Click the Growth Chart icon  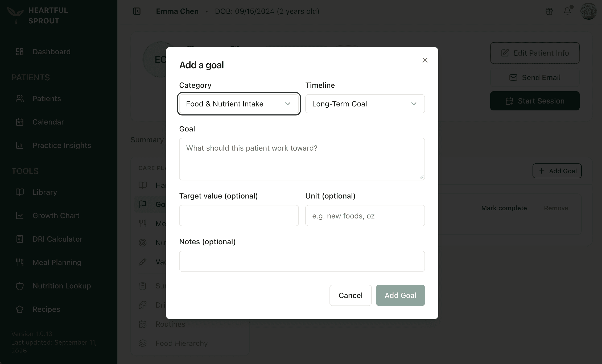click(x=20, y=216)
